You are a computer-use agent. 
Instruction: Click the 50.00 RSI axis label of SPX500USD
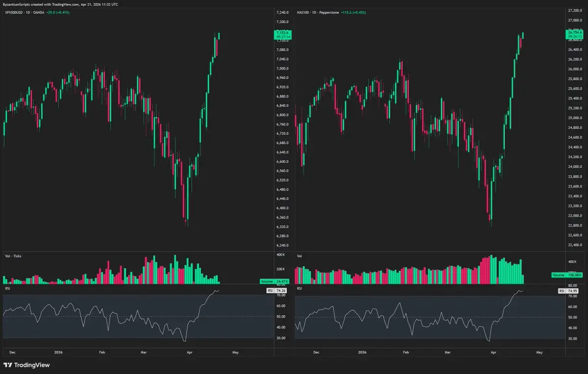coord(281,317)
